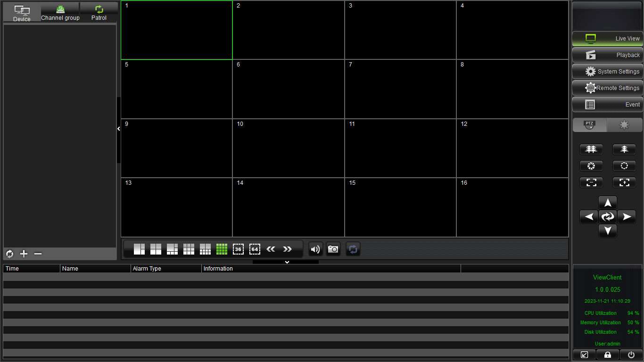
Task: Collapse the alarm list with the down chevron
Action: [287, 262]
